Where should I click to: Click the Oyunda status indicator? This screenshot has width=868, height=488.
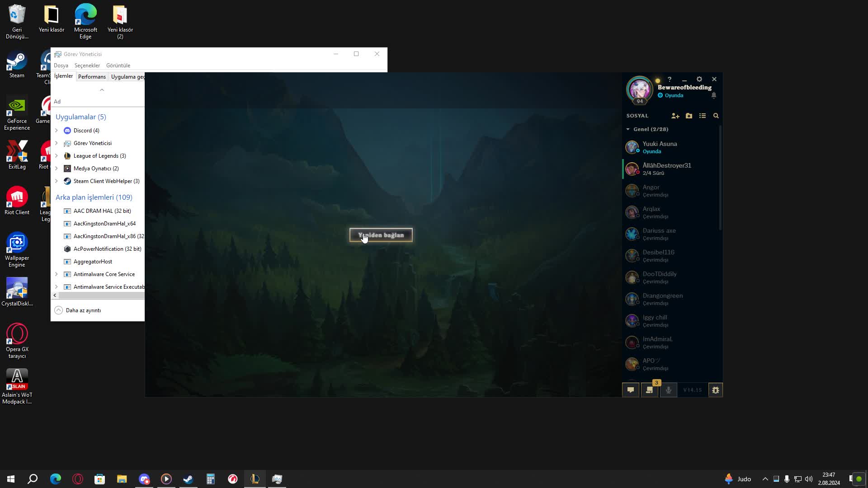coord(671,95)
